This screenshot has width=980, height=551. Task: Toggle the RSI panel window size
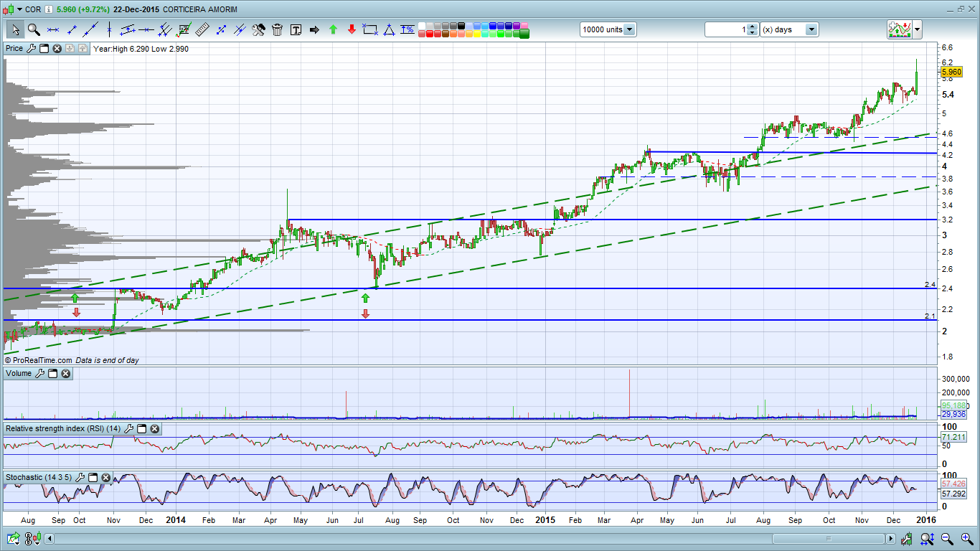coord(142,429)
